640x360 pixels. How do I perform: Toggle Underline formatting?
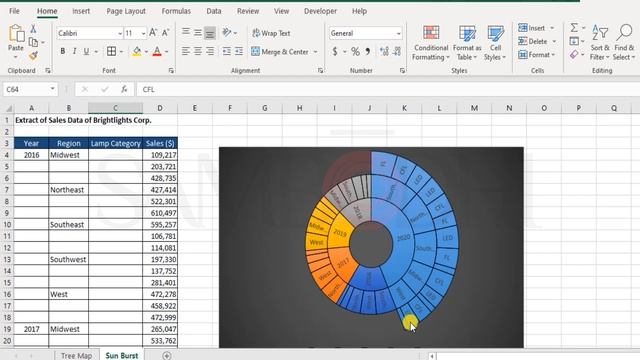pos(86,51)
